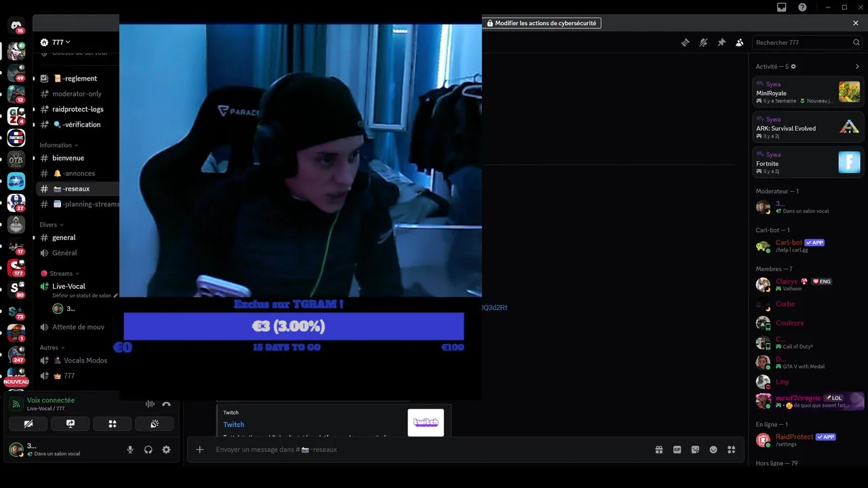Join the Vocals Modos voice channel

(77, 361)
